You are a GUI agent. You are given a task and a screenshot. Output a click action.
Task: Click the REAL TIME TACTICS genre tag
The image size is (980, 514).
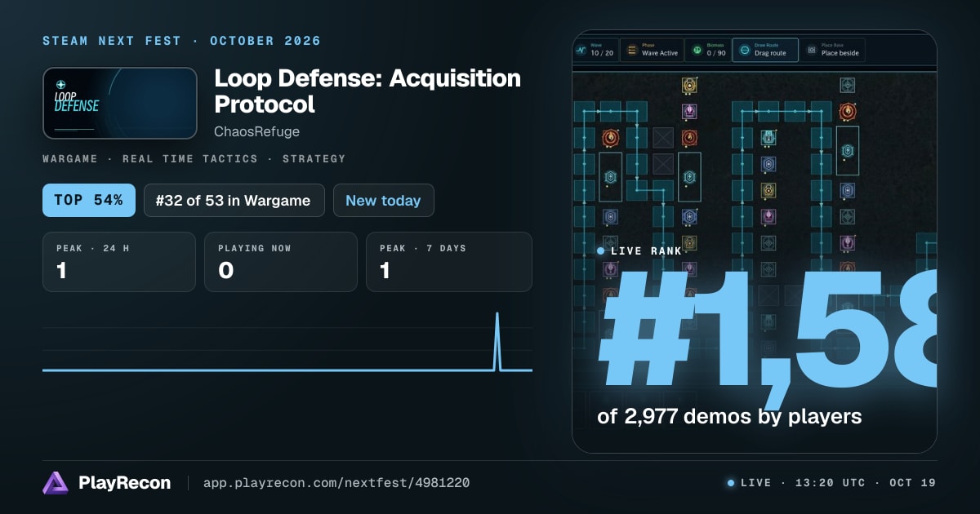tap(190, 159)
